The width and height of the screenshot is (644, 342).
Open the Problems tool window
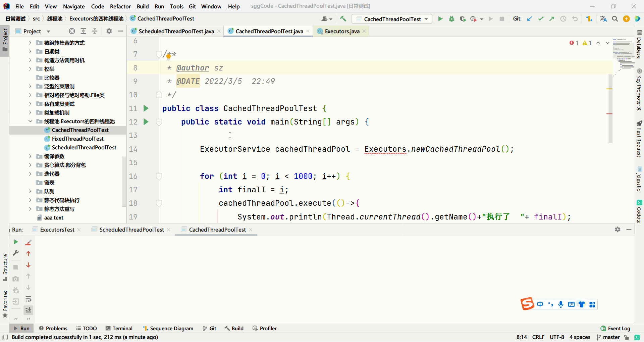[53, 328]
